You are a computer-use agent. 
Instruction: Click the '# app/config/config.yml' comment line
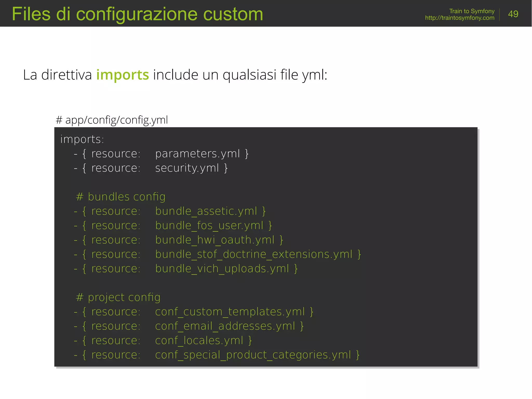point(112,120)
